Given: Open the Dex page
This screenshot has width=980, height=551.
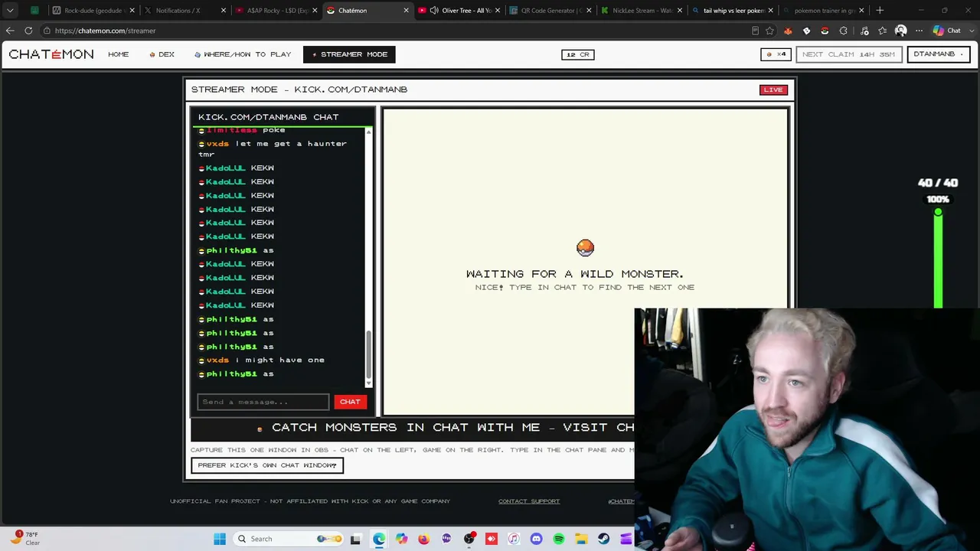Looking at the screenshot, I should pyautogui.click(x=162, y=54).
